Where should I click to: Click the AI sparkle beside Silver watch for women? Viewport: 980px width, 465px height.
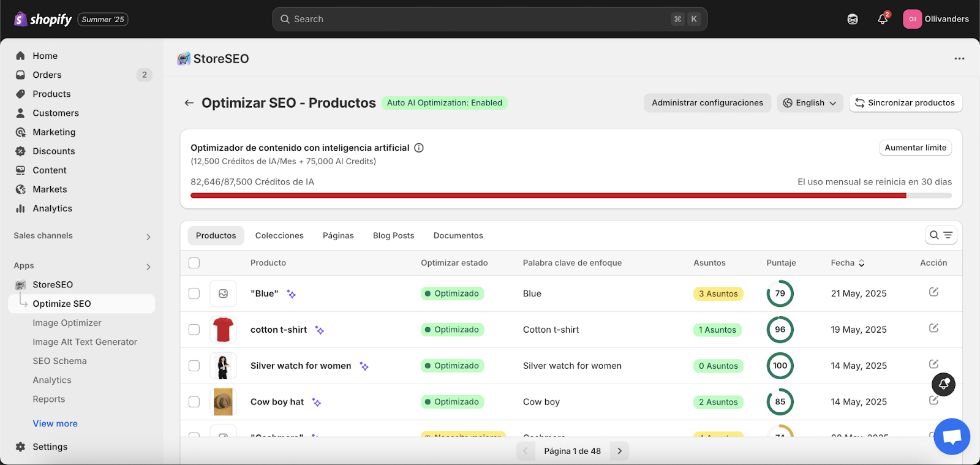(x=364, y=366)
